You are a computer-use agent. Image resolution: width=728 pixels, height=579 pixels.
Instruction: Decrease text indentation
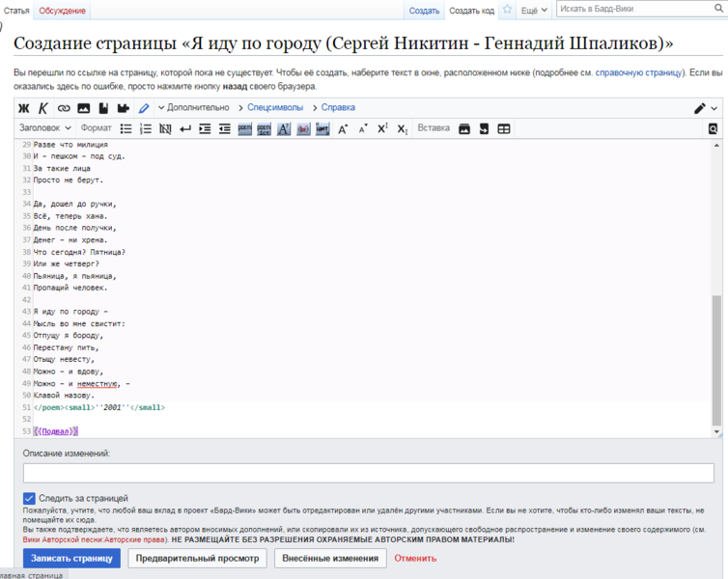coord(225,128)
